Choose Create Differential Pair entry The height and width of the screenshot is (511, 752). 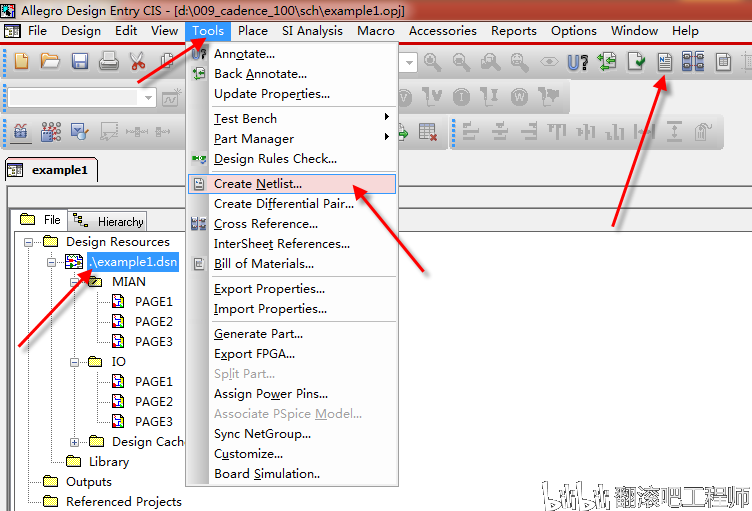tap(293, 204)
